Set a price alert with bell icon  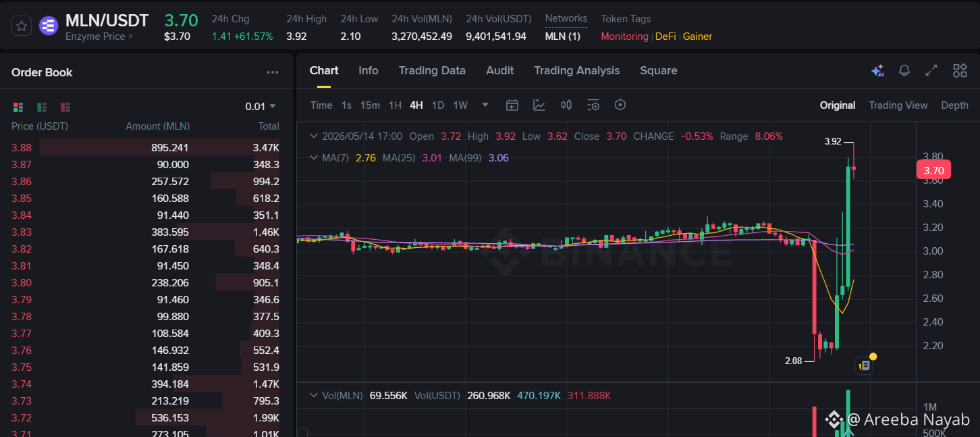click(904, 70)
